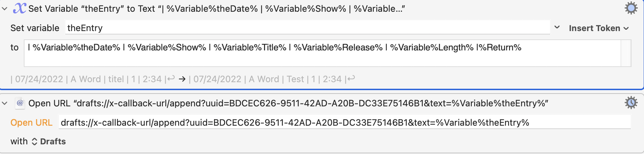Viewport: 644px width, 154px height.
Task: Click the theEntry variable name field
Action: (308, 28)
